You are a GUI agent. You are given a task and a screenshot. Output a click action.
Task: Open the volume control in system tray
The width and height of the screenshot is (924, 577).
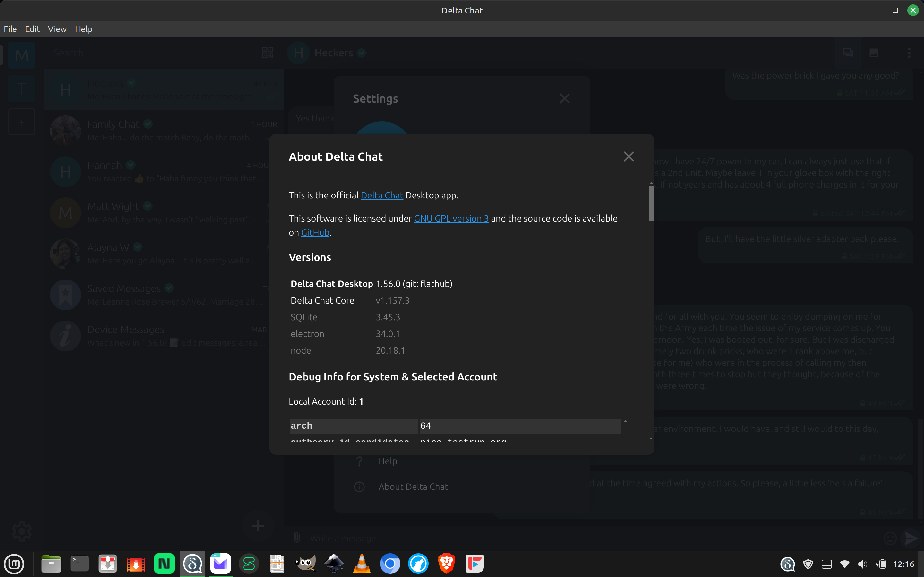click(x=862, y=564)
